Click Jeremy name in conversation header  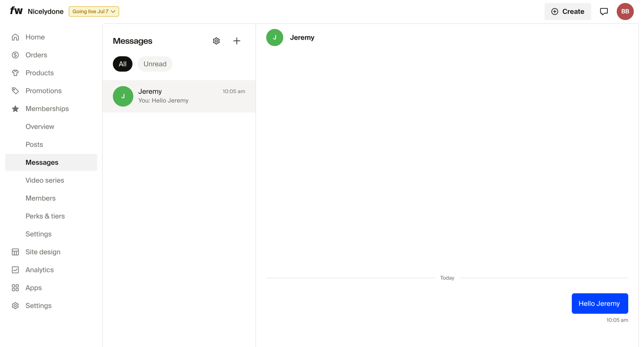302,38
